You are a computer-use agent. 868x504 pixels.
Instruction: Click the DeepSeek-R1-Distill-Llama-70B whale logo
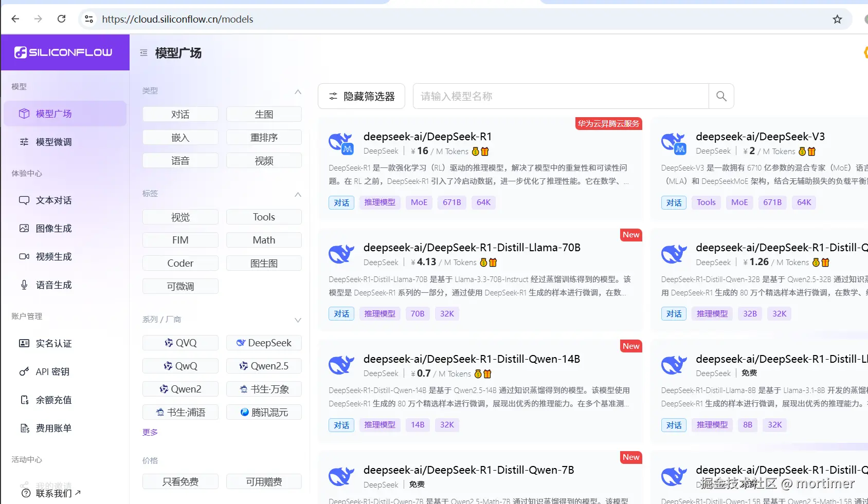[x=341, y=254]
